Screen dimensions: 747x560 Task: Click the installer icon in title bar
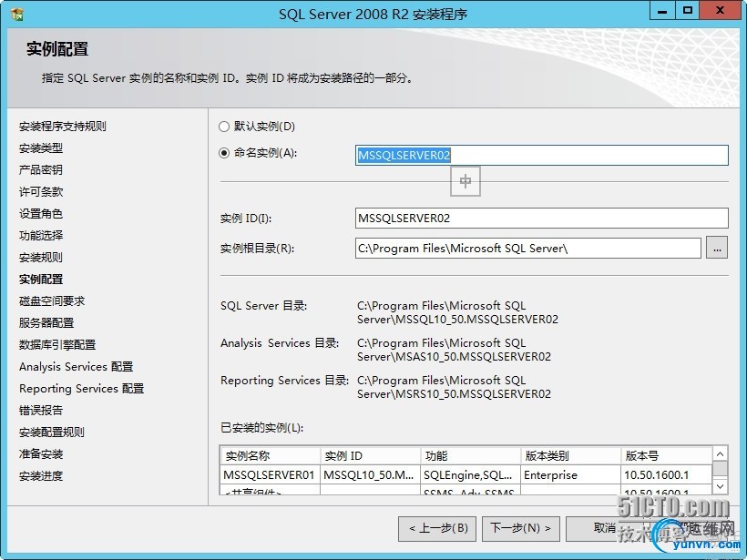click(17, 15)
